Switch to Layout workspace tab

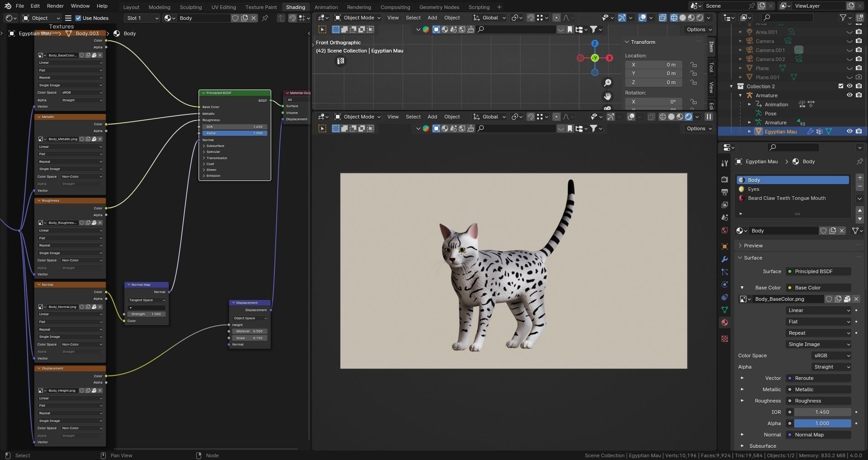131,7
